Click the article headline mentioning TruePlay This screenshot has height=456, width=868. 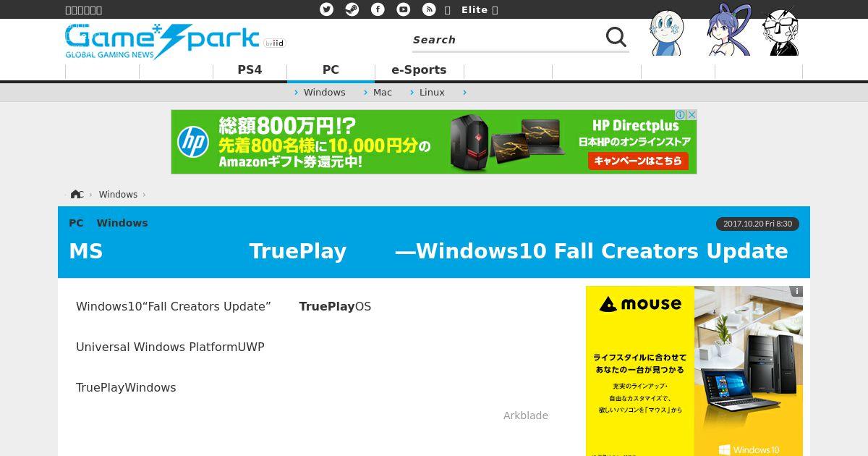(x=428, y=251)
